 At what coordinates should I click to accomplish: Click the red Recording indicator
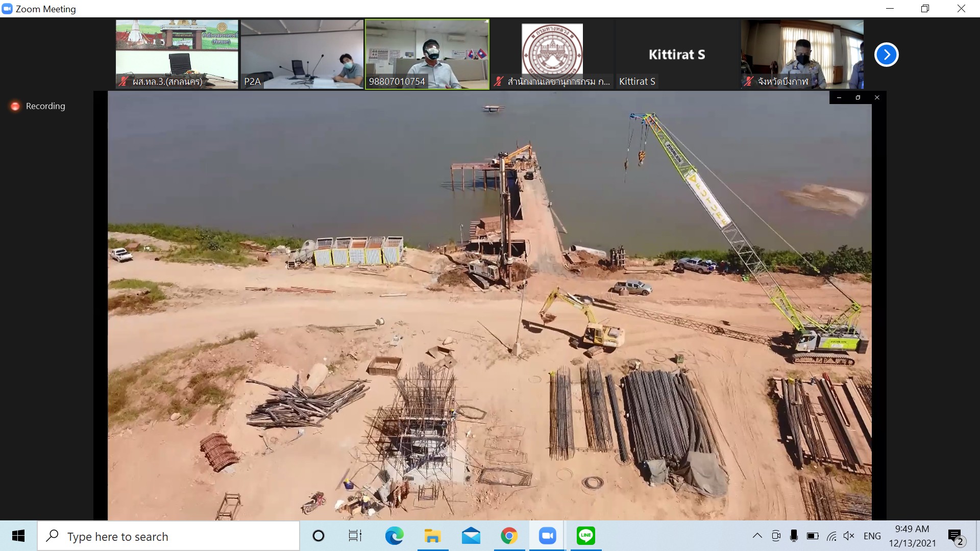[x=15, y=106]
